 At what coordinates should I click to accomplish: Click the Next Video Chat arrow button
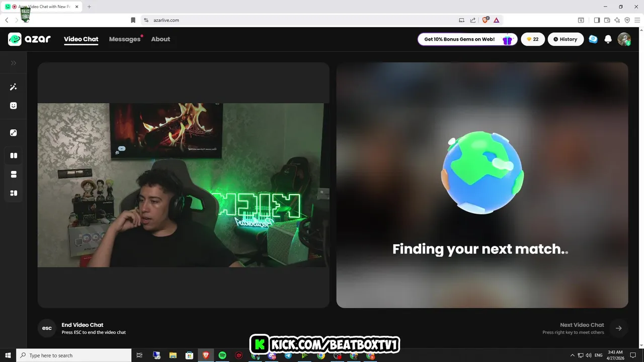619,328
